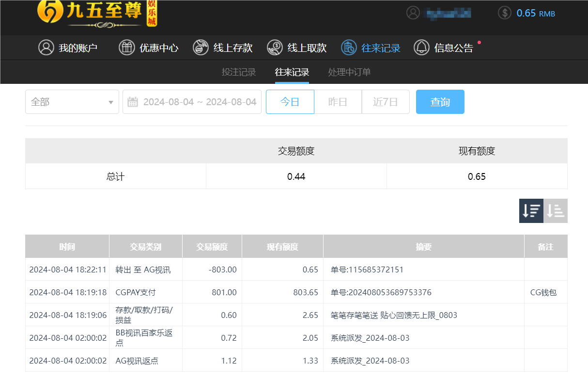The height and width of the screenshot is (380, 588).
Task: Click the dollar balance icon near 0.65 RMB
Action: (x=504, y=13)
